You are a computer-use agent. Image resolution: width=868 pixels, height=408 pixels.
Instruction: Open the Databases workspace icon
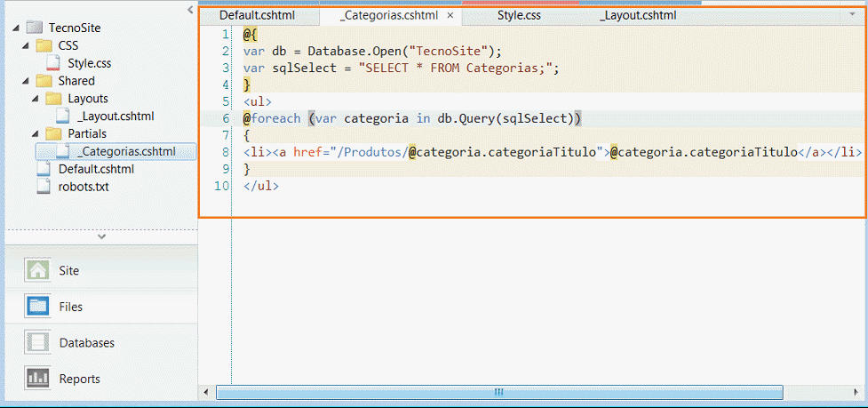click(x=37, y=342)
